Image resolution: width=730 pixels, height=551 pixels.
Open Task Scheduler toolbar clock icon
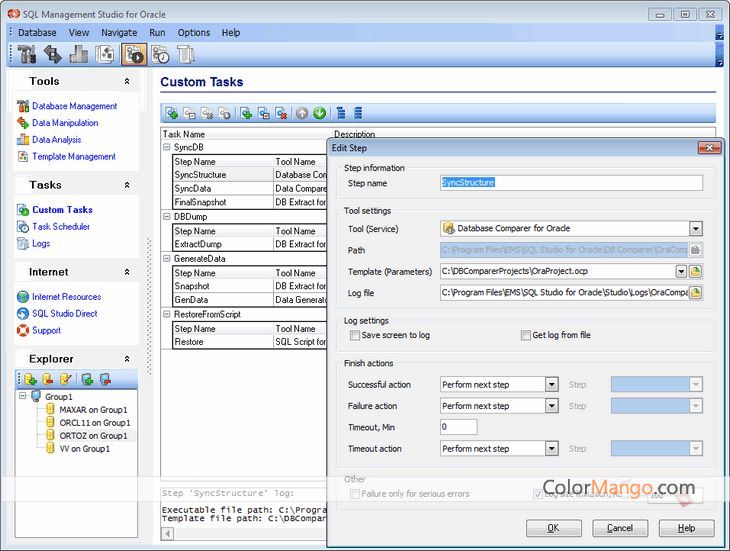pos(161,54)
